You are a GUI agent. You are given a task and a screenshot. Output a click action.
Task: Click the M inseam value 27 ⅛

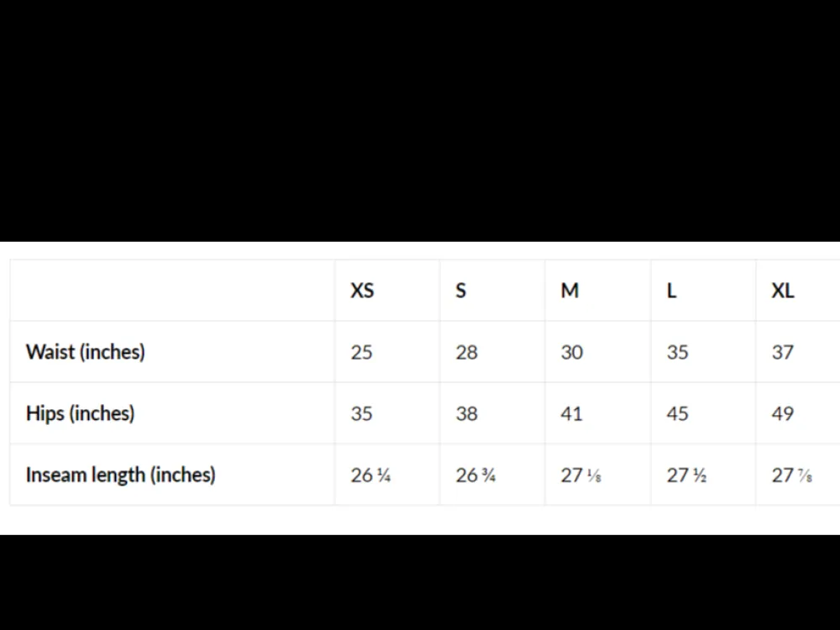[580, 475]
